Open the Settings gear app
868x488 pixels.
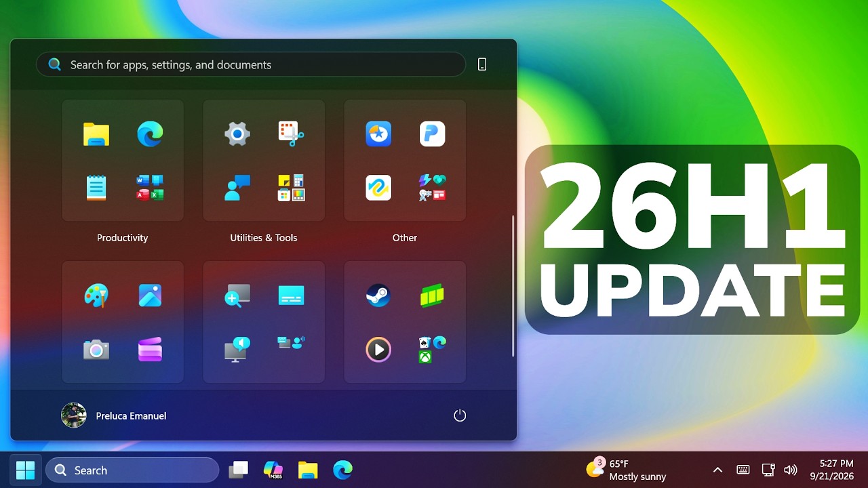coord(237,134)
